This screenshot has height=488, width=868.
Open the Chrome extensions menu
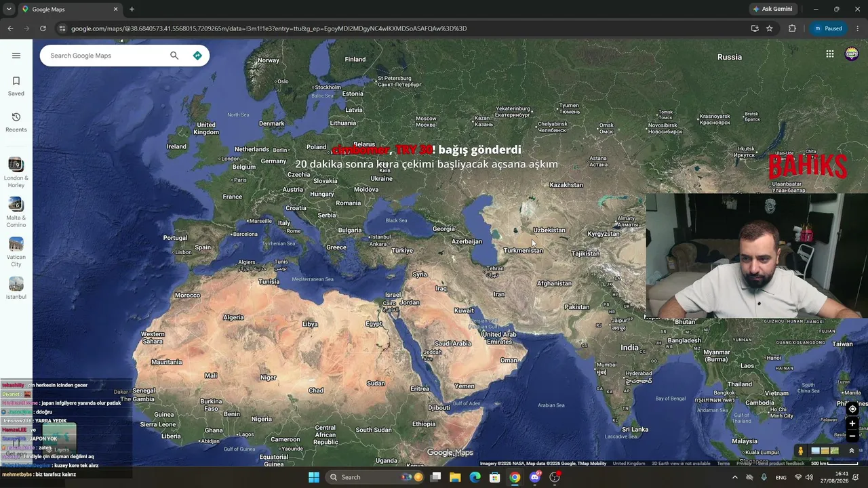(x=792, y=28)
